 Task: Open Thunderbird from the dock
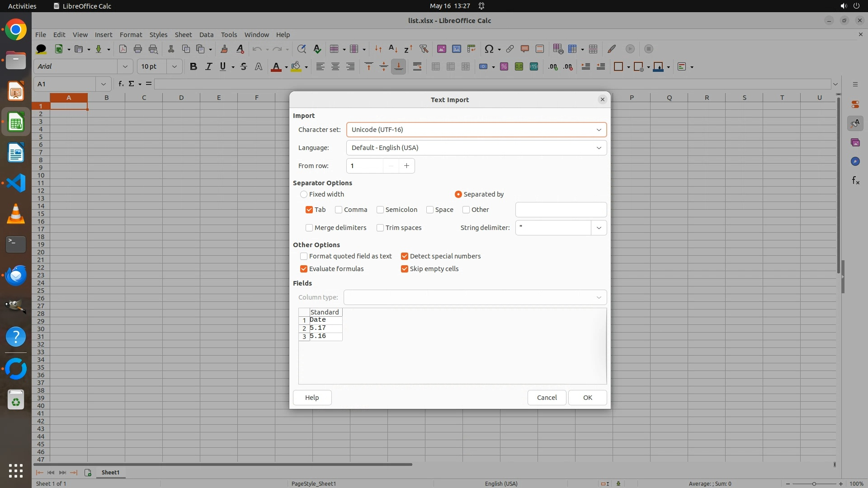pyautogui.click(x=16, y=275)
